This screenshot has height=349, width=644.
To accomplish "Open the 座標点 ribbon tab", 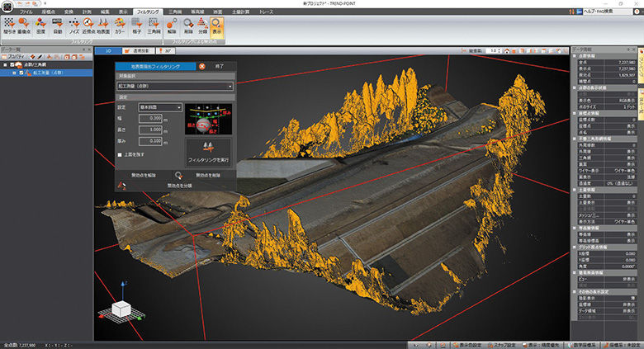I will (48, 12).
